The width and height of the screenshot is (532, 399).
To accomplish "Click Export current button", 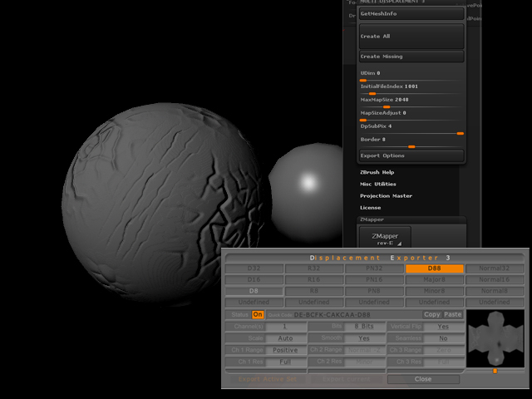I will tap(347, 379).
